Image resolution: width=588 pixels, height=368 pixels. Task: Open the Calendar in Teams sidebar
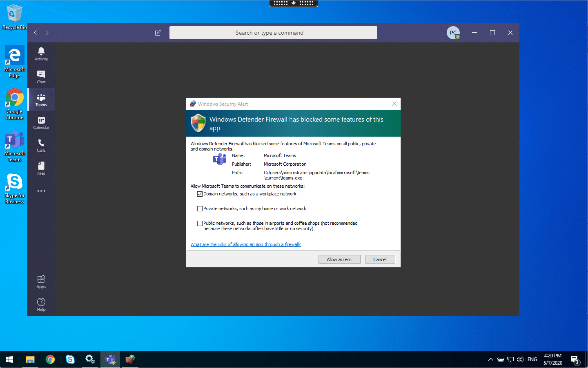41,123
